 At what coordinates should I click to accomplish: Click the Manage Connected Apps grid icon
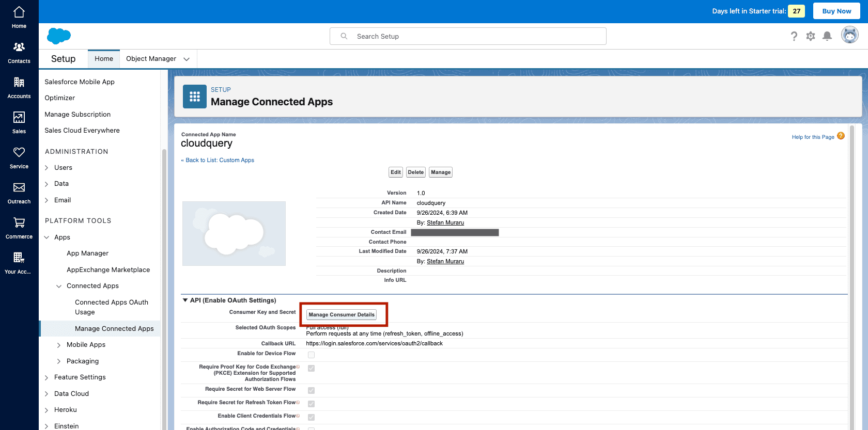195,97
